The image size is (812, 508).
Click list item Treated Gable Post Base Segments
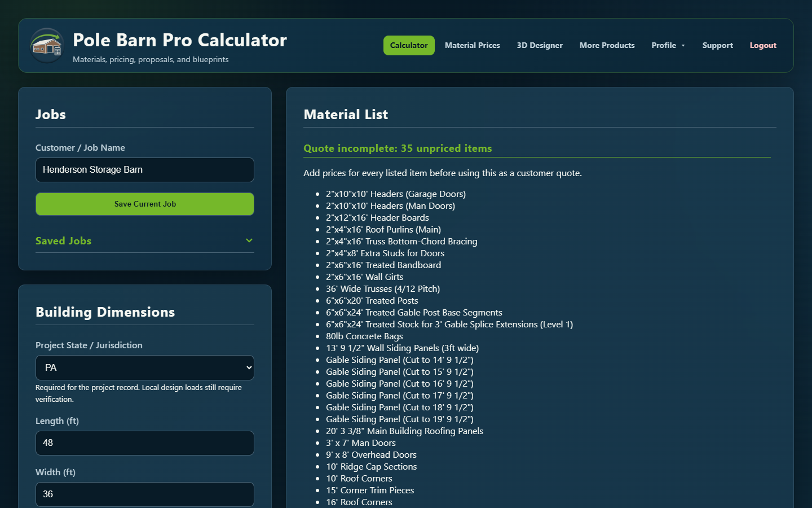tap(414, 312)
